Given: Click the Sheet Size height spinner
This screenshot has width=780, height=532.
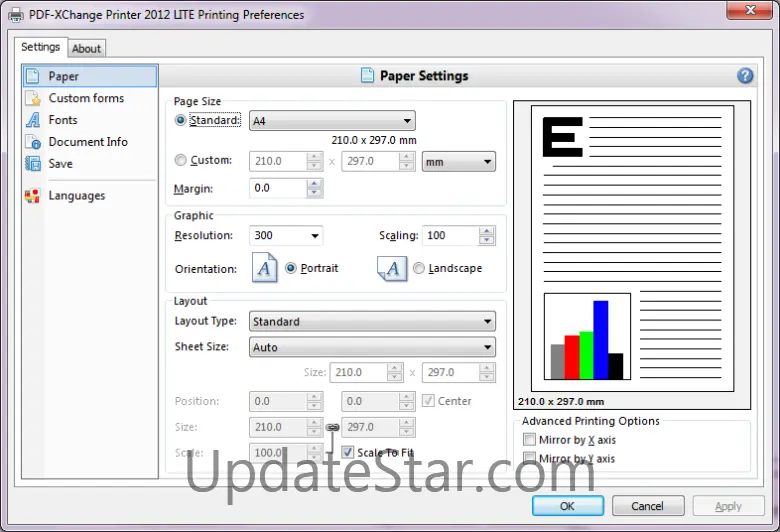Looking at the screenshot, I should 487,372.
